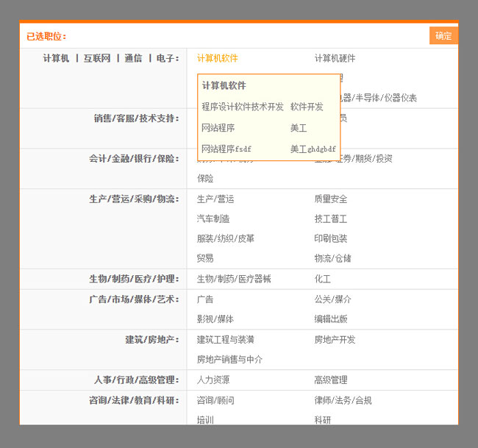Select 程序设计软件技术开发 in the popup
Screen dimensions: 478x448
[242, 107]
